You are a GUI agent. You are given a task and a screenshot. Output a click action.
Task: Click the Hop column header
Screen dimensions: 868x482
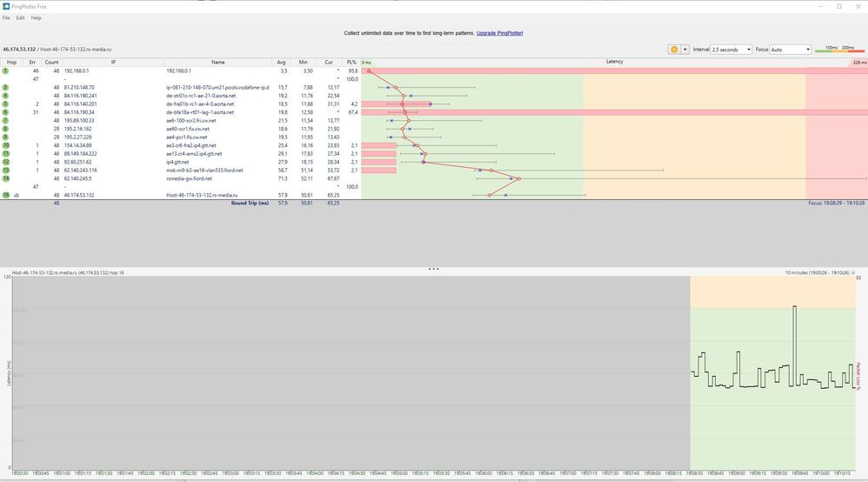[11, 62]
